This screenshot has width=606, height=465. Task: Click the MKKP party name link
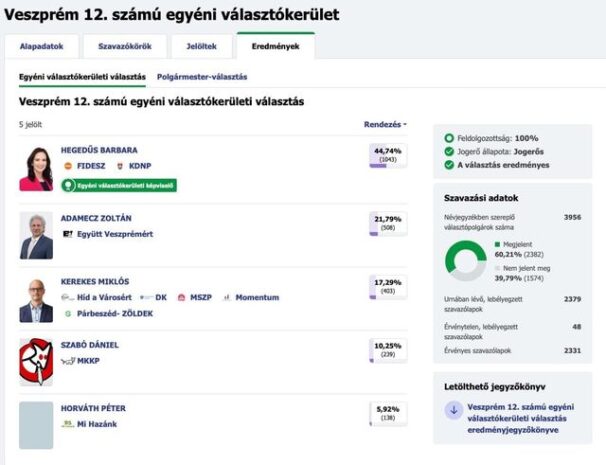[x=88, y=361]
